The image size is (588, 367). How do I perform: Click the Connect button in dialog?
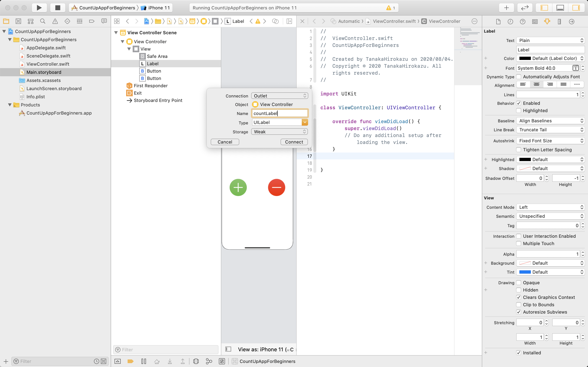click(294, 141)
